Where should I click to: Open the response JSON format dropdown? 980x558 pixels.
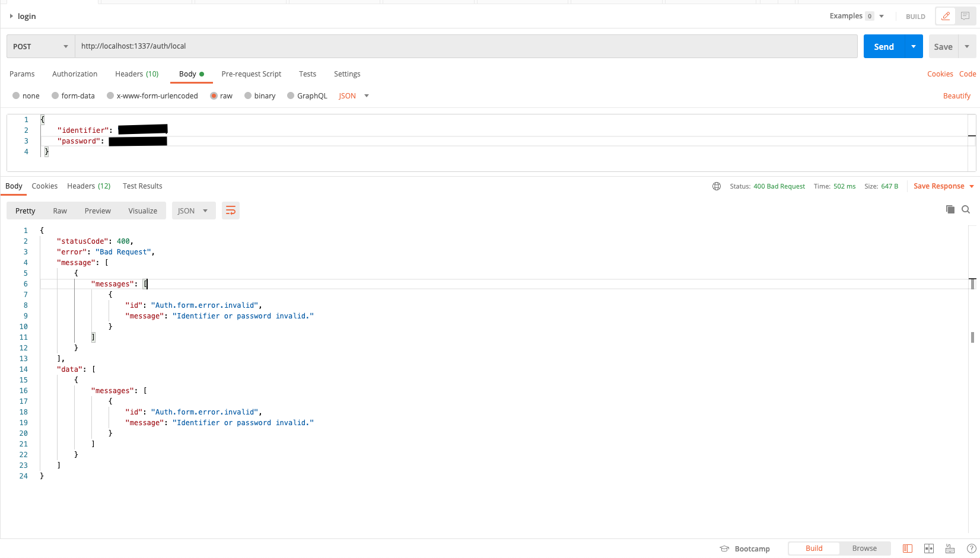pos(193,211)
